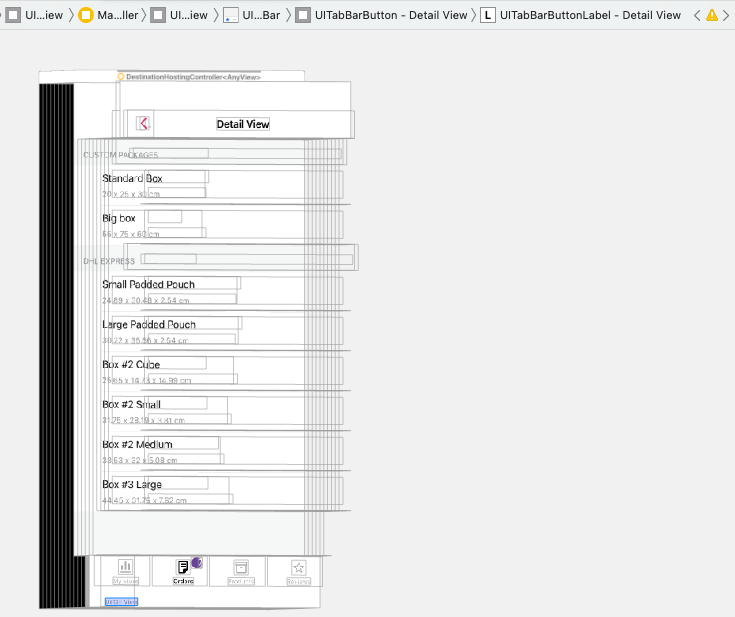
Task: Select the Products box tab icon
Action: pos(241,567)
